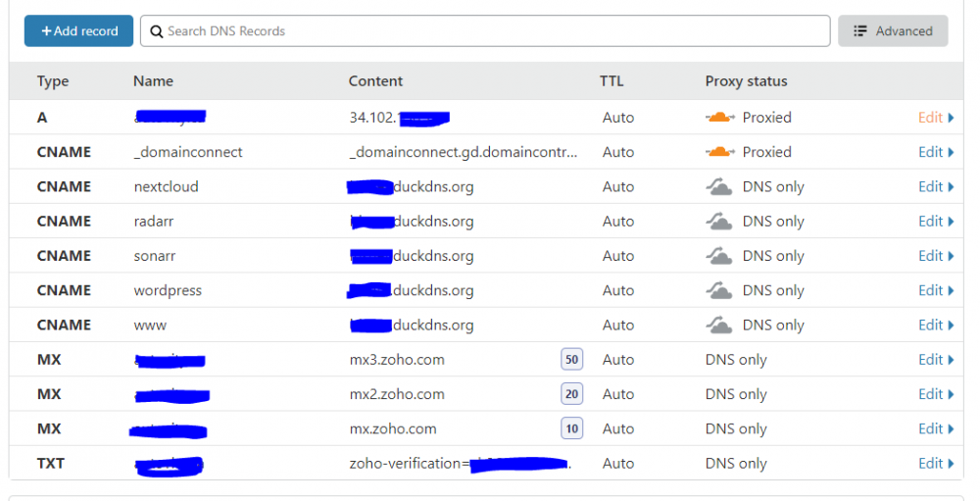
Task: Click the zoho-verification content text
Action: point(461,464)
